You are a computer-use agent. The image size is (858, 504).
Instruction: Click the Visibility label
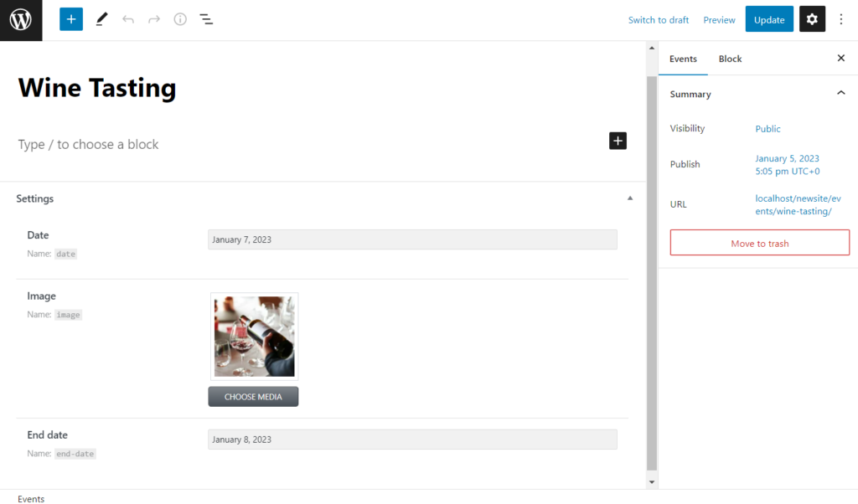687,128
